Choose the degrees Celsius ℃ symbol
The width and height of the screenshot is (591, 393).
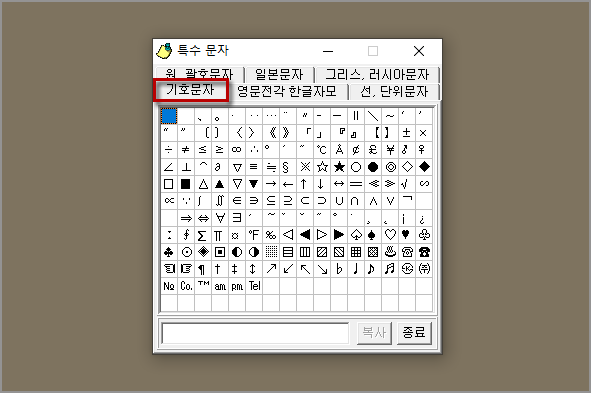(x=322, y=150)
